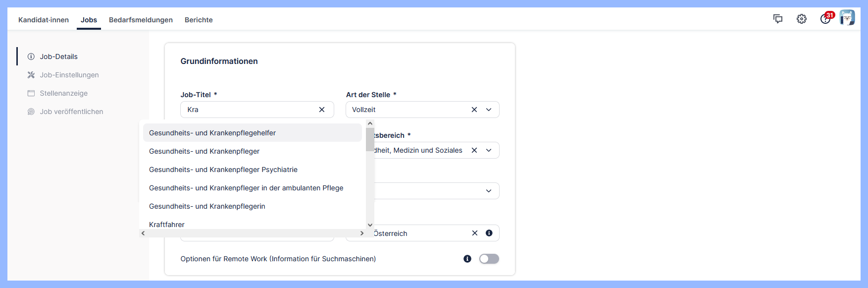Expand the Gesundheit, Medizin und Soziales dropdown
Screen dimensions: 868x288
point(489,150)
